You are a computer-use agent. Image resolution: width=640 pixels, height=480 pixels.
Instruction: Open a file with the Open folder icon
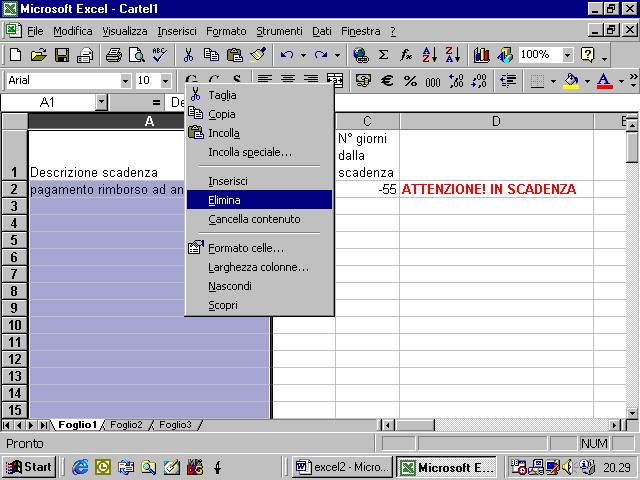pos(38,55)
